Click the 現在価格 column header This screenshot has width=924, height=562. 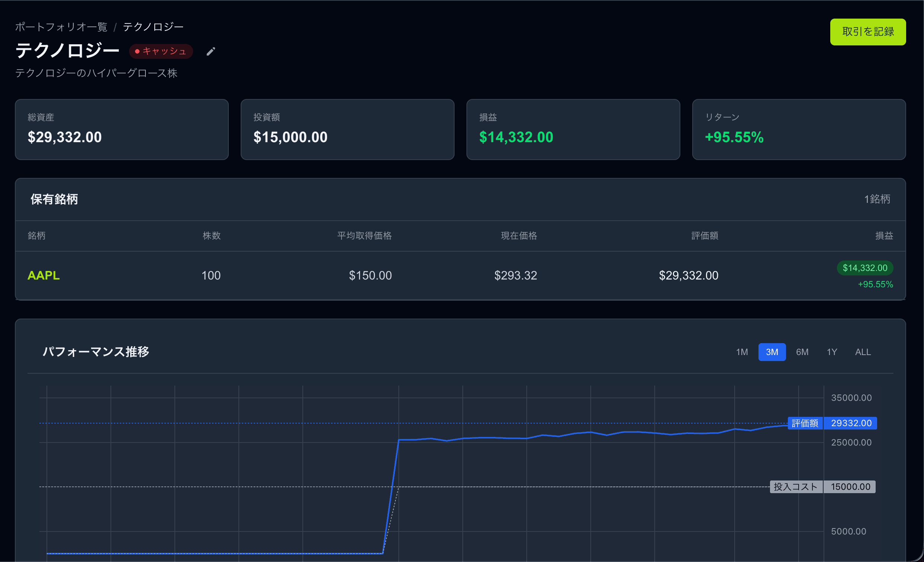coord(519,236)
